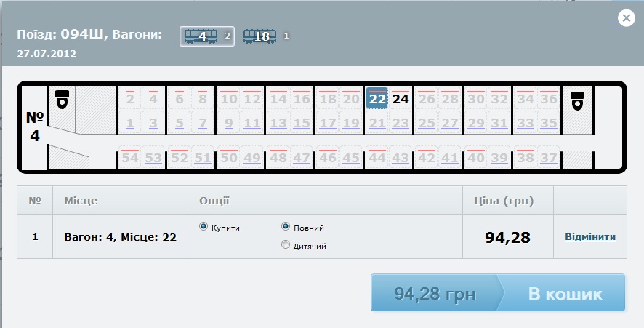Click Відмінити to cancel seat 22
This screenshot has height=328, width=644.
tap(589, 236)
